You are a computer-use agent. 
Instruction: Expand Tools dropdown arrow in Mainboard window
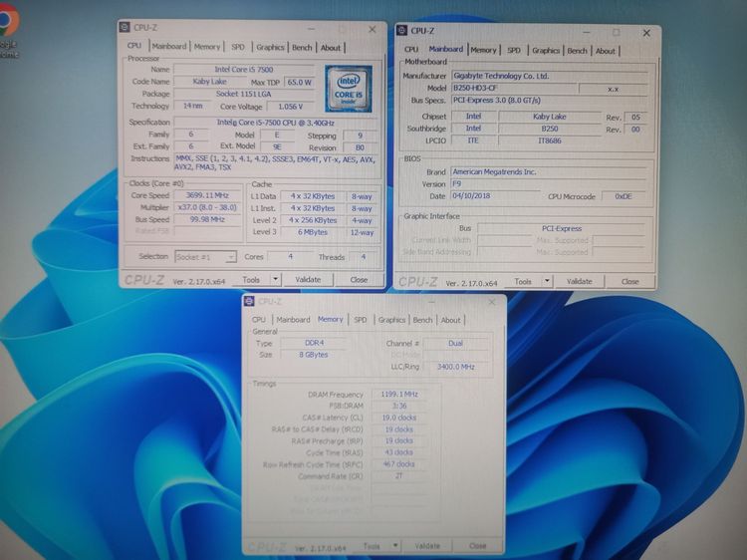(547, 281)
